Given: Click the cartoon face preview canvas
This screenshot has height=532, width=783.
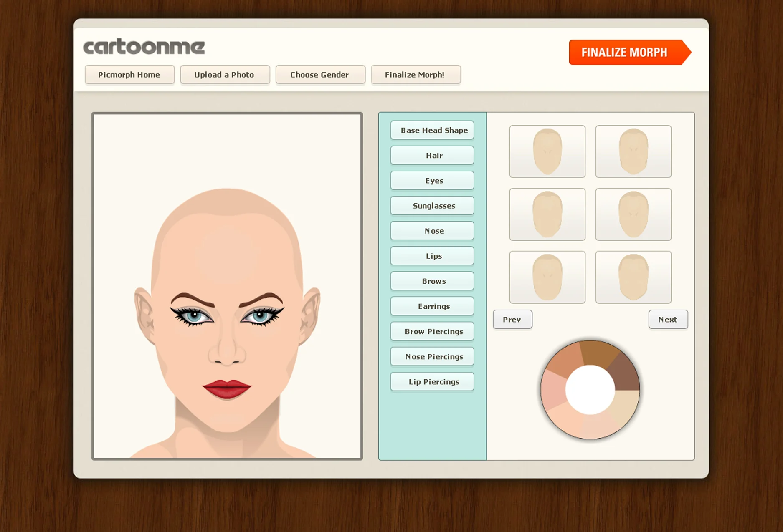Looking at the screenshot, I should tap(227, 286).
